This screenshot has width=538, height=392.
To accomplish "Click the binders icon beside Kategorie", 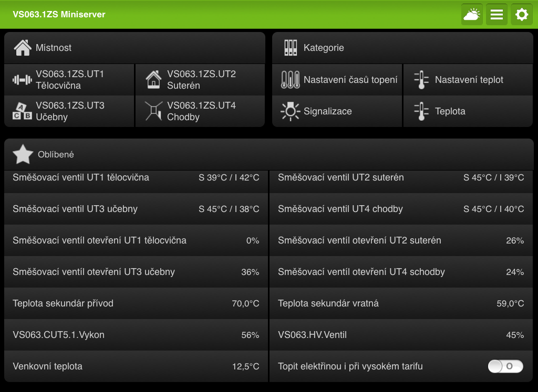I will (291, 48).
